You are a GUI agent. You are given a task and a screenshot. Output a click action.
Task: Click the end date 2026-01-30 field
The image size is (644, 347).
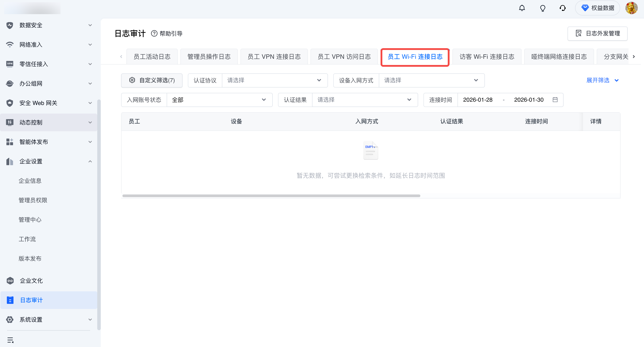click(529, 100)
